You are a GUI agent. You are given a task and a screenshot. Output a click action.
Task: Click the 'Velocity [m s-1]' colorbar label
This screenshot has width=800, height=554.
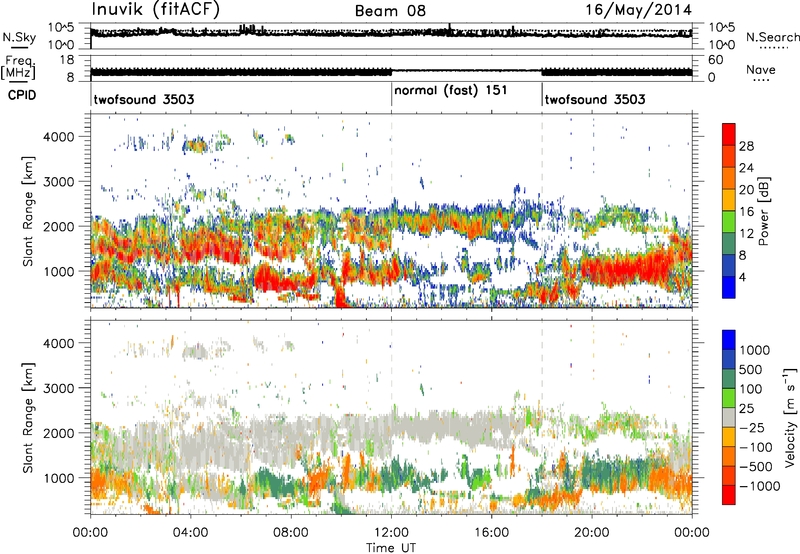(791, 417)
